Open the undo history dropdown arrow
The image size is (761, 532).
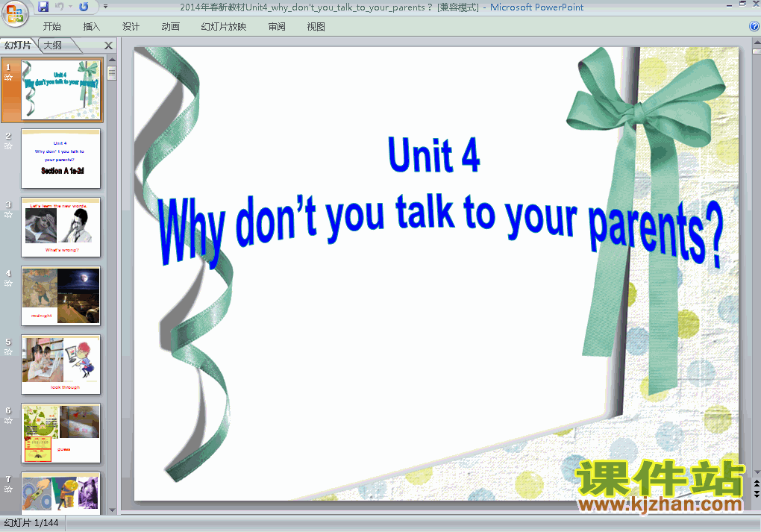[x=70, y=7]
